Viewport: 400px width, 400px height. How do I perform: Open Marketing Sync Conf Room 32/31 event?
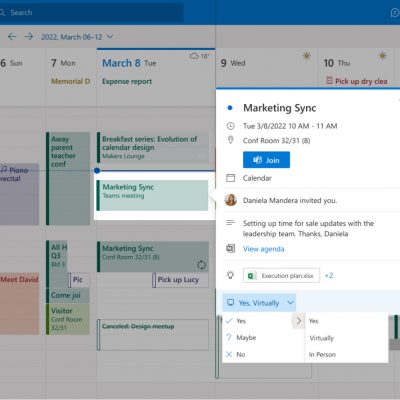(x=153, y=257)
